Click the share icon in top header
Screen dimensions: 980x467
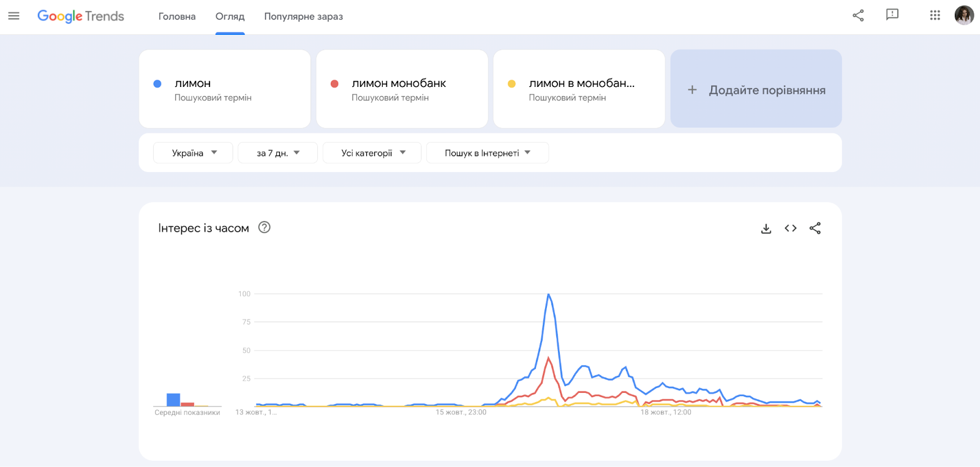[x=858, y=15]
